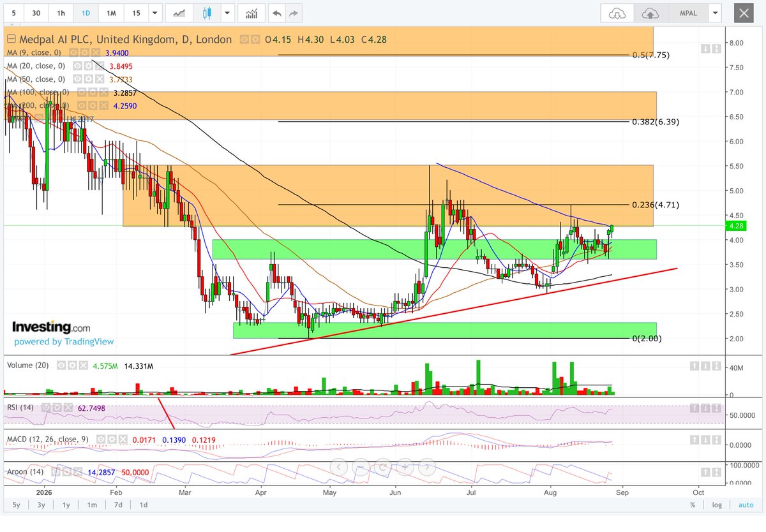
Task: Move MACD pane down with arrow icon
Action: [x=705, y=440]
